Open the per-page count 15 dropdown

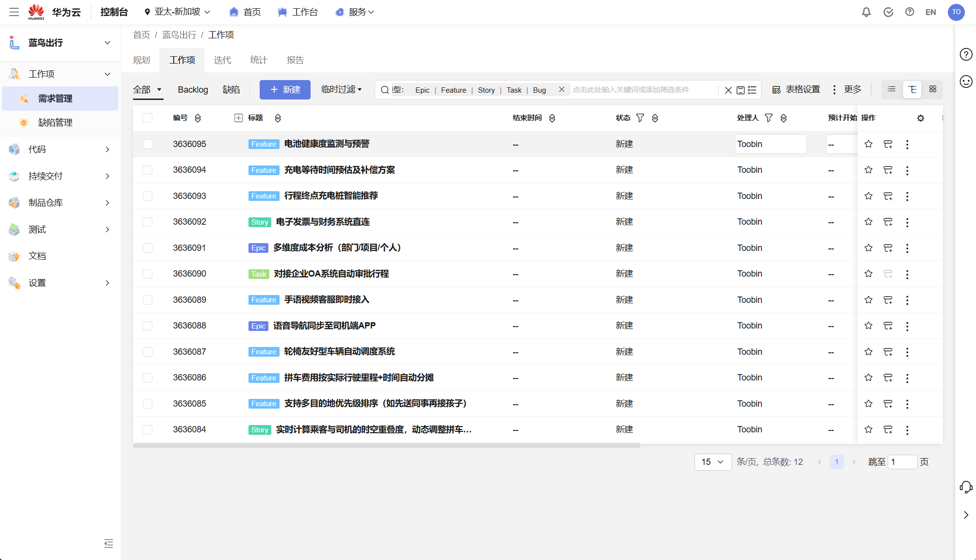(712, 462)
